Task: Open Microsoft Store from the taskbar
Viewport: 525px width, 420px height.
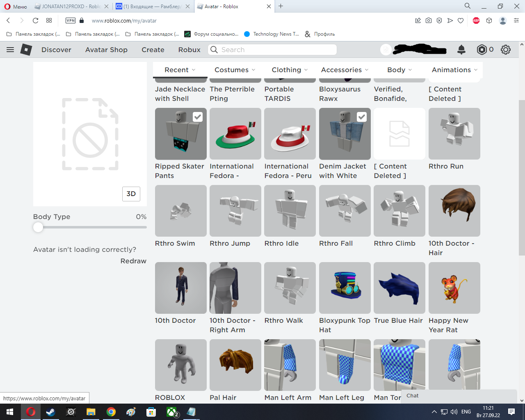Action: pyautogui.click(x=151, y=412)
